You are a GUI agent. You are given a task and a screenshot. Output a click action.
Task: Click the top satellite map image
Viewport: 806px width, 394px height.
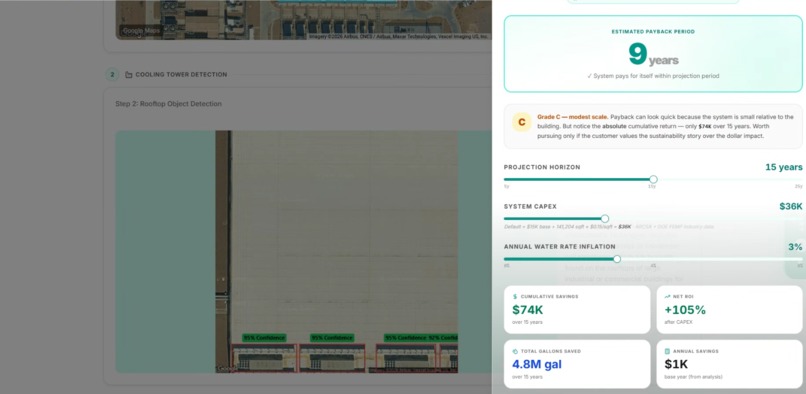pyautogui.click(x=303, y=20)
